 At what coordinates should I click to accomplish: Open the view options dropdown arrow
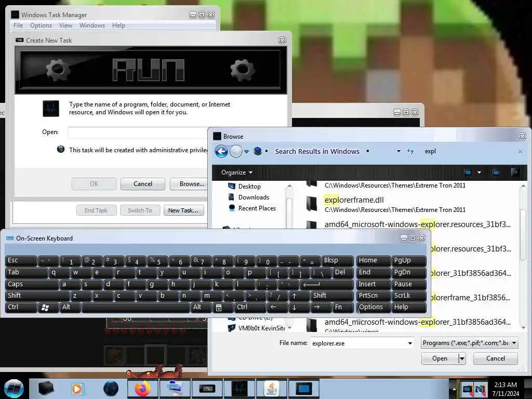click(479, 172)
